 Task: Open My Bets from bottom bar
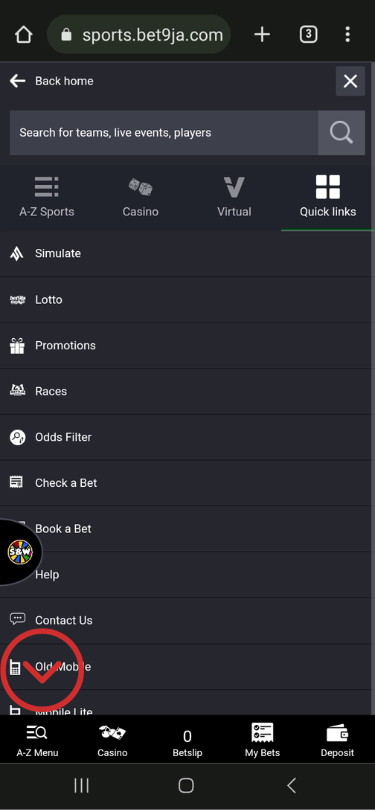coord(262,740)
